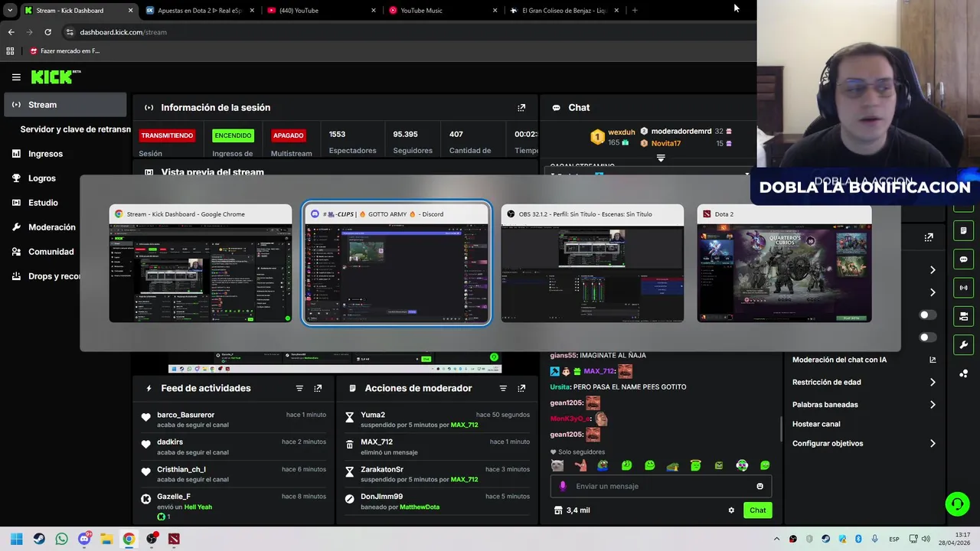Screen dimensions: 980x551
Task: Click the wrench icon in right sidebar
Action: pyautogui.click(x=963, y=344)
